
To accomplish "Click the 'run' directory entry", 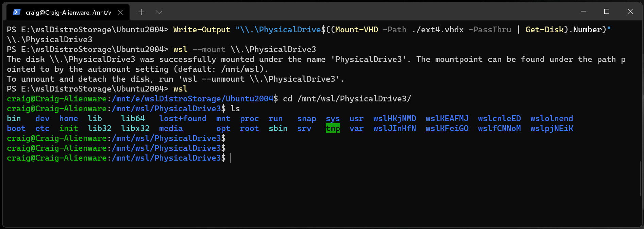I will 276,118.
